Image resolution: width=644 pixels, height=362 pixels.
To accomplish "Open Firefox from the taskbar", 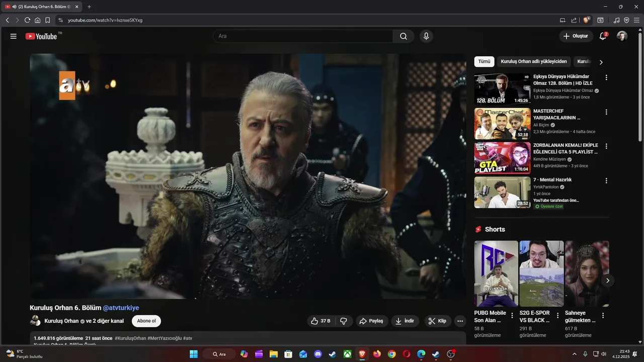I will (x=377, y=354).
